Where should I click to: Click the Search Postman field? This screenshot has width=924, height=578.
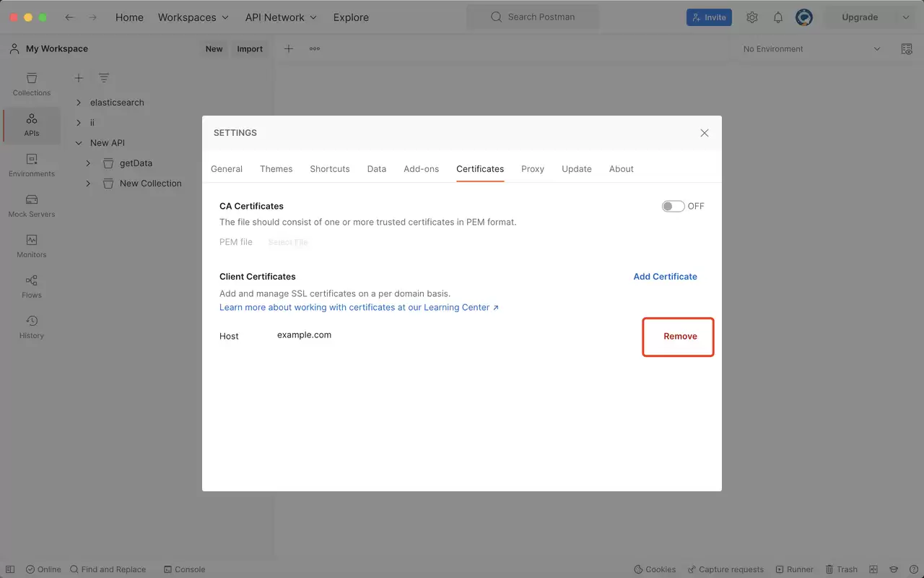click(x=533, y=17)
